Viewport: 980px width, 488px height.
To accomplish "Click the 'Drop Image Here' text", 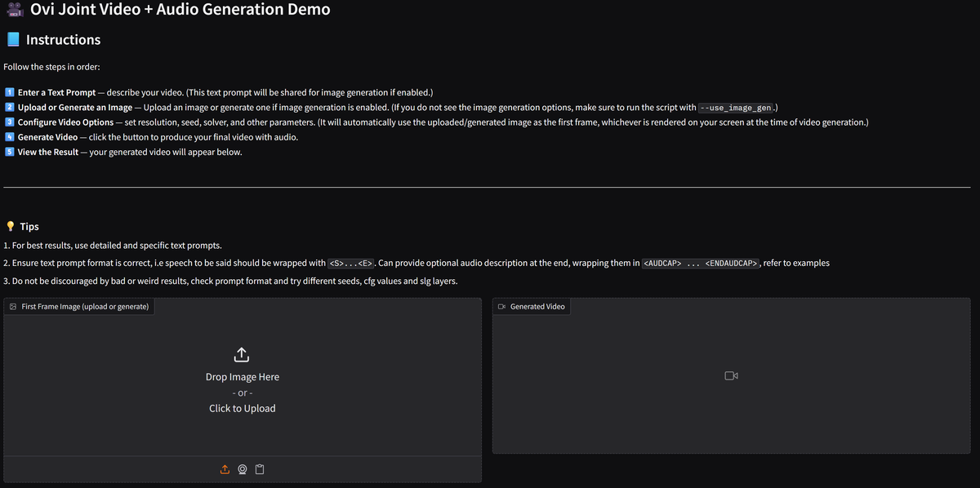I will click(x=243, y=377).
